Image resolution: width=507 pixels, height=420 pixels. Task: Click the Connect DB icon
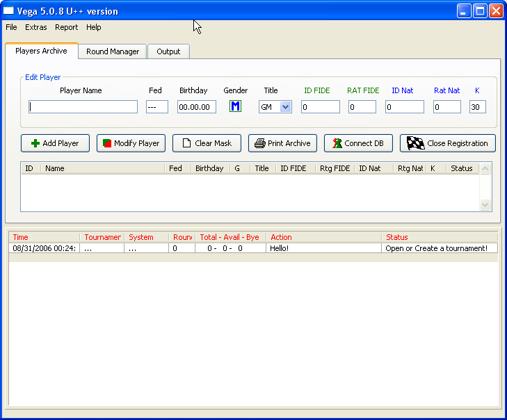pos(336,143)
